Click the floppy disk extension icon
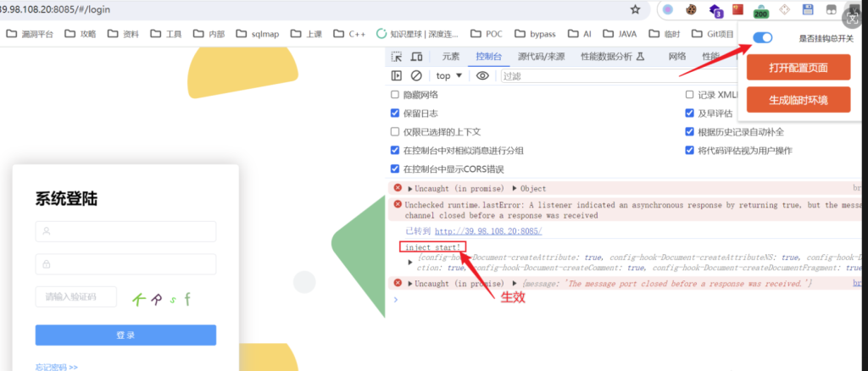 click(809, 9)
